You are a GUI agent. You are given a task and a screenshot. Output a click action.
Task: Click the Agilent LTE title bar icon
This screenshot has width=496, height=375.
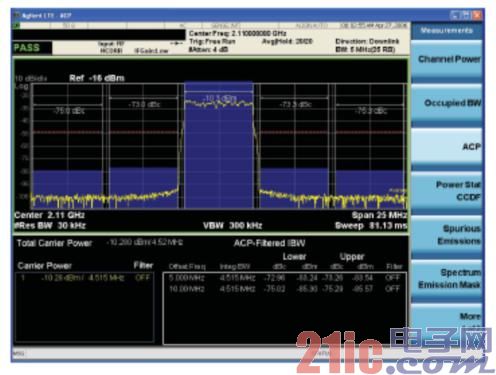pos(17,15)
